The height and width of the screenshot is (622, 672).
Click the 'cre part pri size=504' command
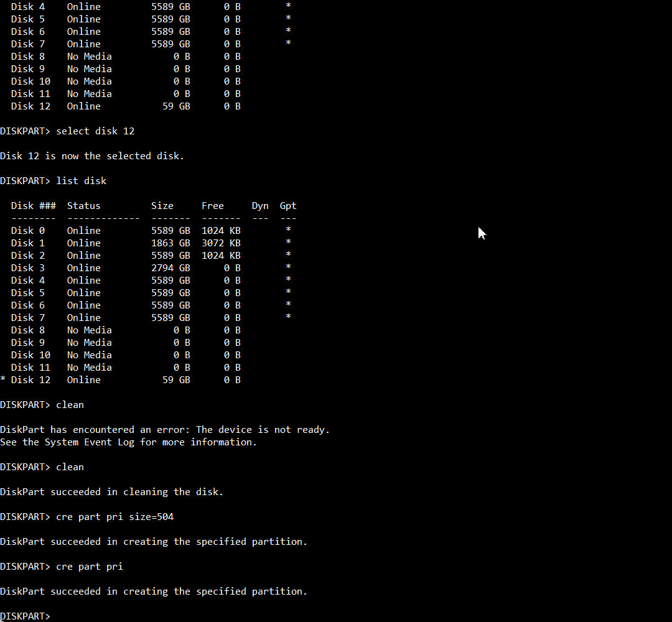click(x=115, y=517)
